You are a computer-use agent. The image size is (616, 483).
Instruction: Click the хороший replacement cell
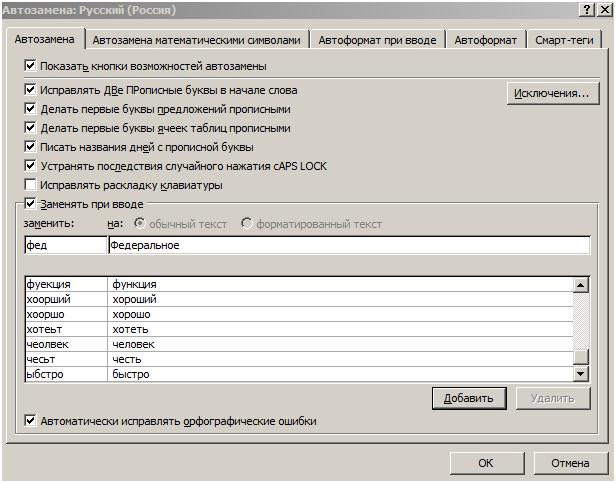pos(340,299)
